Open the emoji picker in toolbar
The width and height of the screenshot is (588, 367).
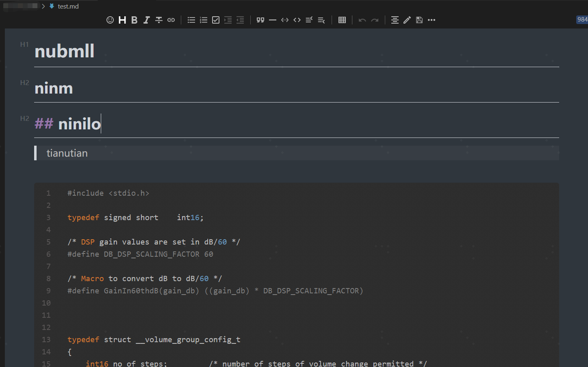[x=110, y=20]
